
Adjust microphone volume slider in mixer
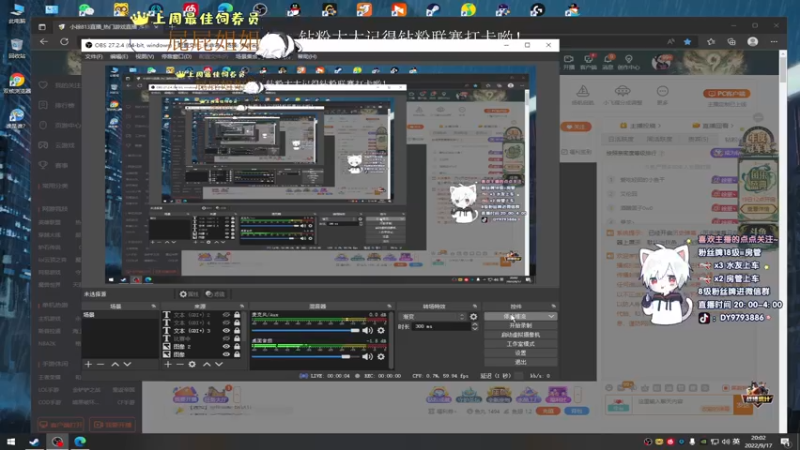pyautogui.click(x=306, y=331)
